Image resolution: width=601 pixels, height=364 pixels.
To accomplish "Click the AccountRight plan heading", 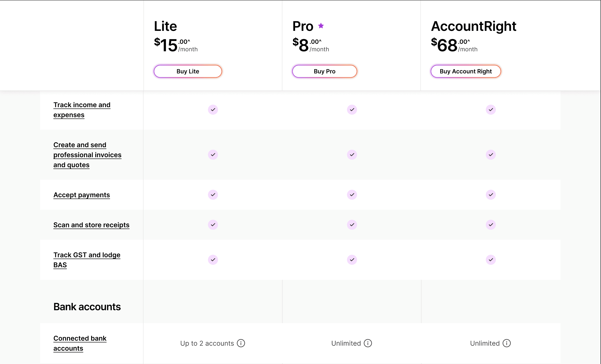I will pyautogui.click(x=473, y=26).
